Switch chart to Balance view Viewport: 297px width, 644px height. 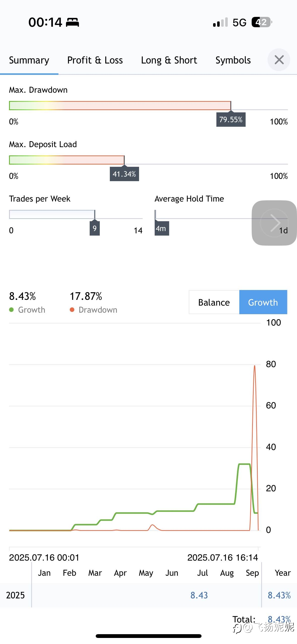214,302
